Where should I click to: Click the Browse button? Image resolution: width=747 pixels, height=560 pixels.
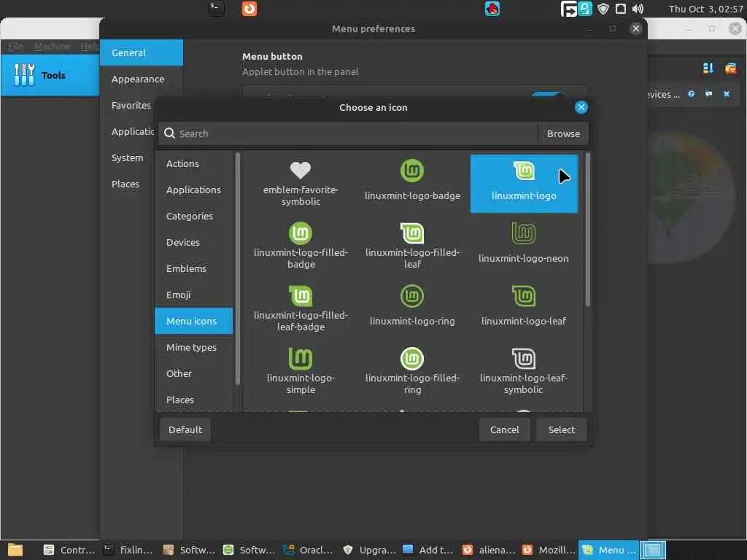tap(563, 134)
